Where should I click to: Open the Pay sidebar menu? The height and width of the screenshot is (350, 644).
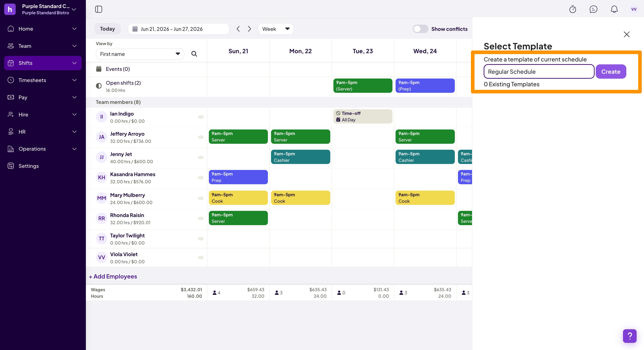(43, 97)
